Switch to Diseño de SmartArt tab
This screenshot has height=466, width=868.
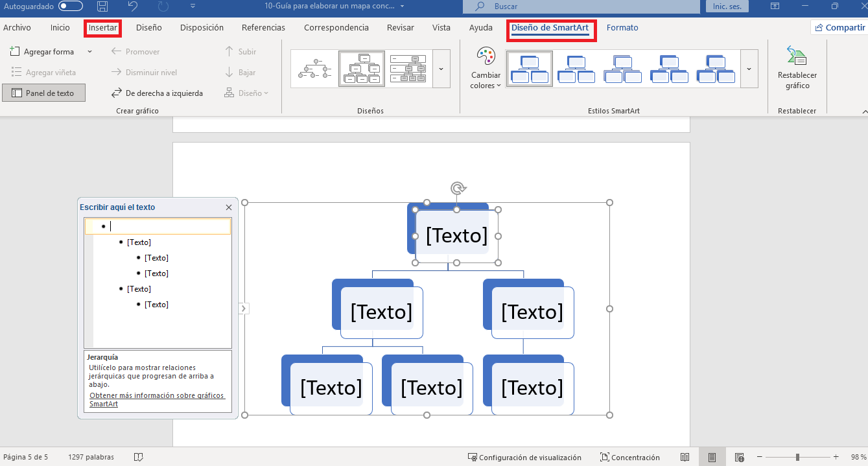551,28
